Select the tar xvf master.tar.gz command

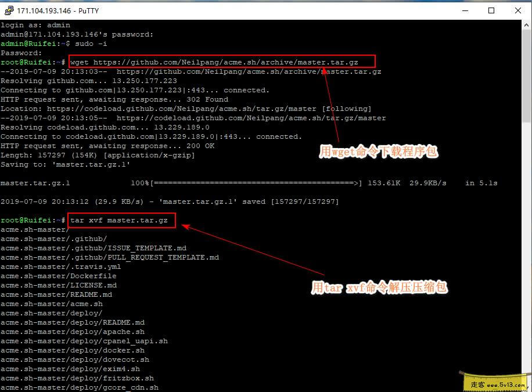[121, 220]
